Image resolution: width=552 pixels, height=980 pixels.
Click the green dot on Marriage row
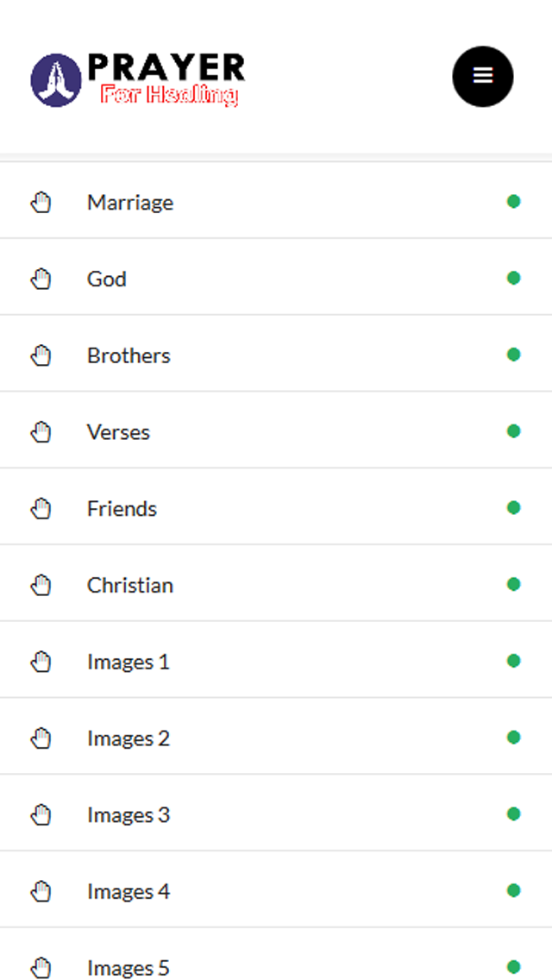click(x=513, y=201)
